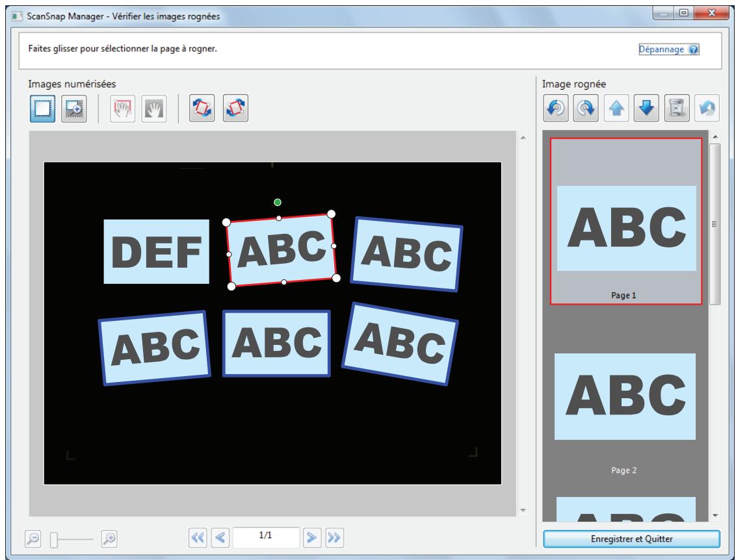Screen dimensions: 736x560
Task: Rotate crop frame clockwise icon
Action: pyautogui.click(x=235, y=108)
